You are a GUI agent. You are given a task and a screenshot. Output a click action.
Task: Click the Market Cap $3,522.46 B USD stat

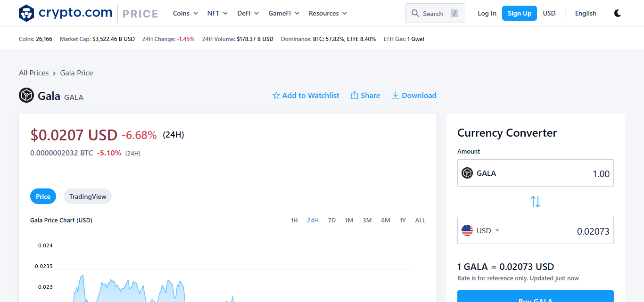coord(97,39)
